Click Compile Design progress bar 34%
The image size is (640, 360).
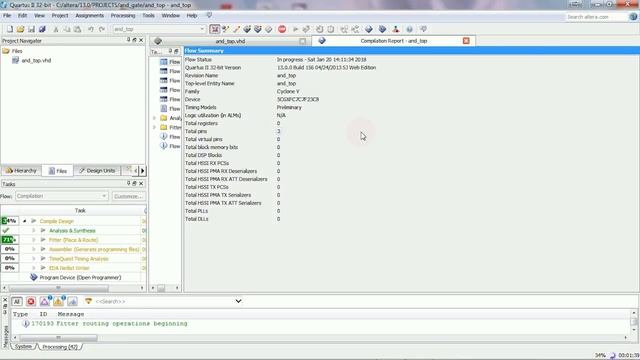click(10, 221)
